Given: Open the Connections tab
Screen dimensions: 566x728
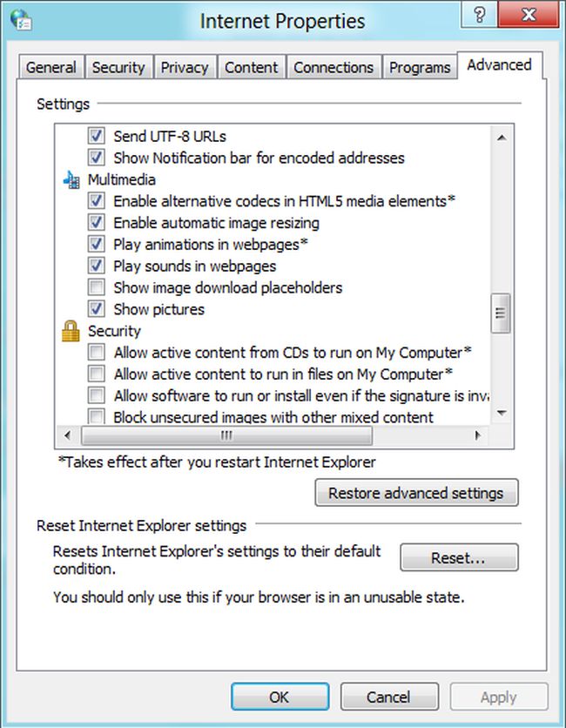Looking at the screenshot, I should click(x=334, y=67).
